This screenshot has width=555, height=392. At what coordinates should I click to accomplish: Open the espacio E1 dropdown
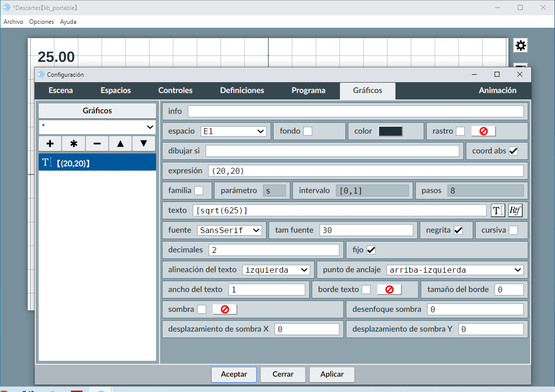(x=233, y=131)
